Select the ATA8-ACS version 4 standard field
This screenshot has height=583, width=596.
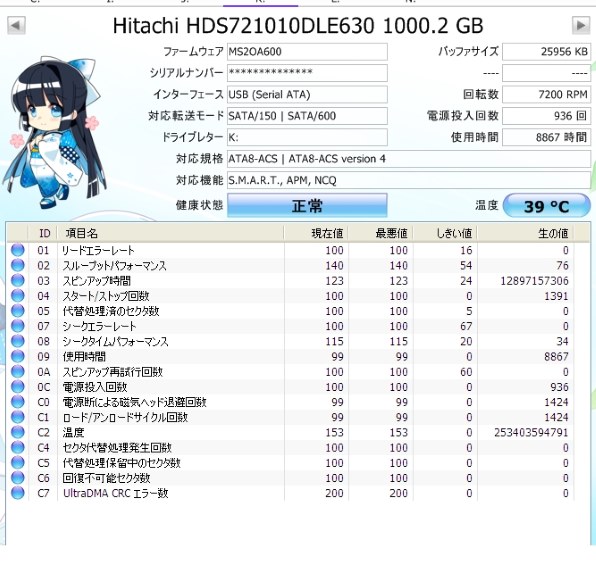click(x=409, y=158)
